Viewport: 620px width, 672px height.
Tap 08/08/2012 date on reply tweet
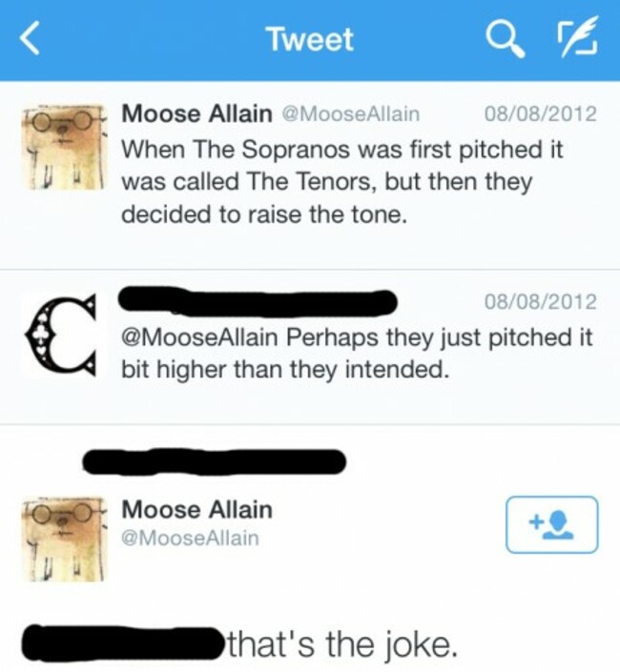(x=541, y=301)
